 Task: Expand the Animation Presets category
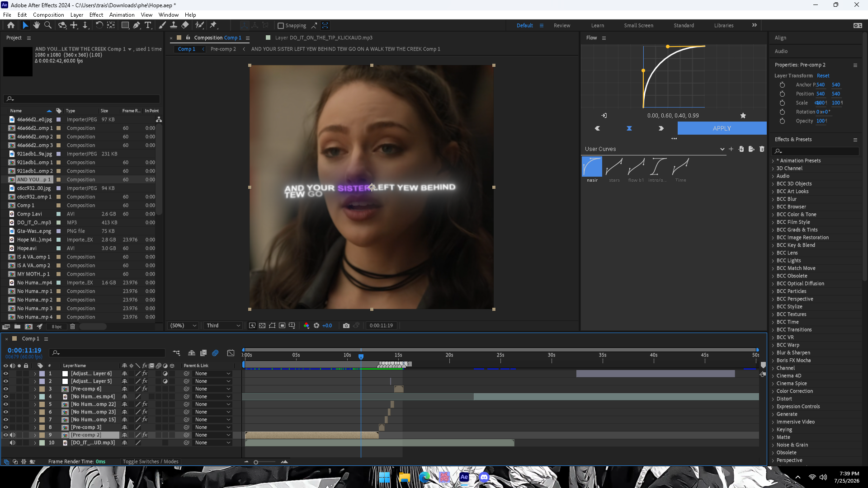[774, 161]
